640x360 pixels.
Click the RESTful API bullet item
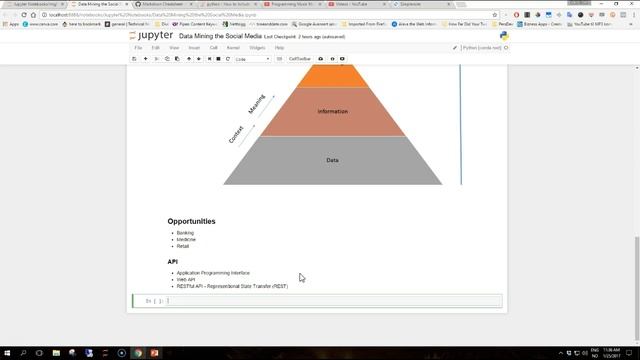(232, 286)
